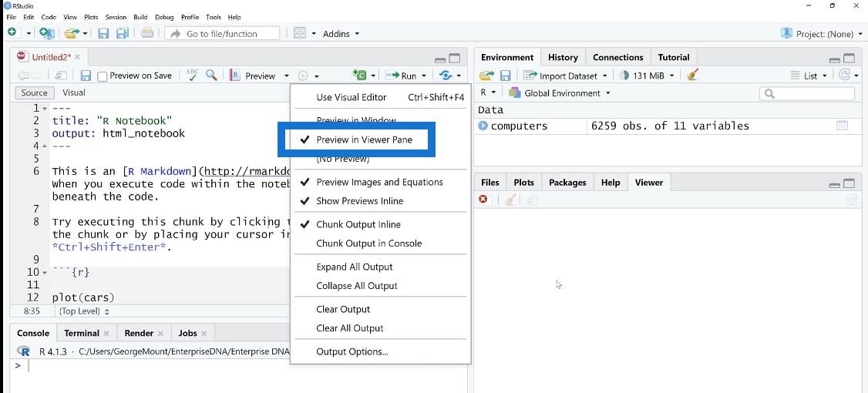This screenshot has height=393, width=868.
Task: Click the New File plus icon
Action: coord(12,33)
